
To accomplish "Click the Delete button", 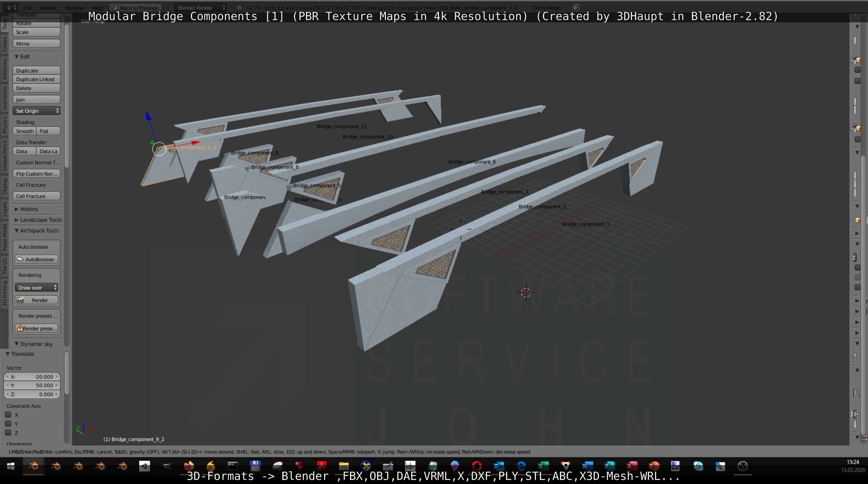I will click(36, 88).
